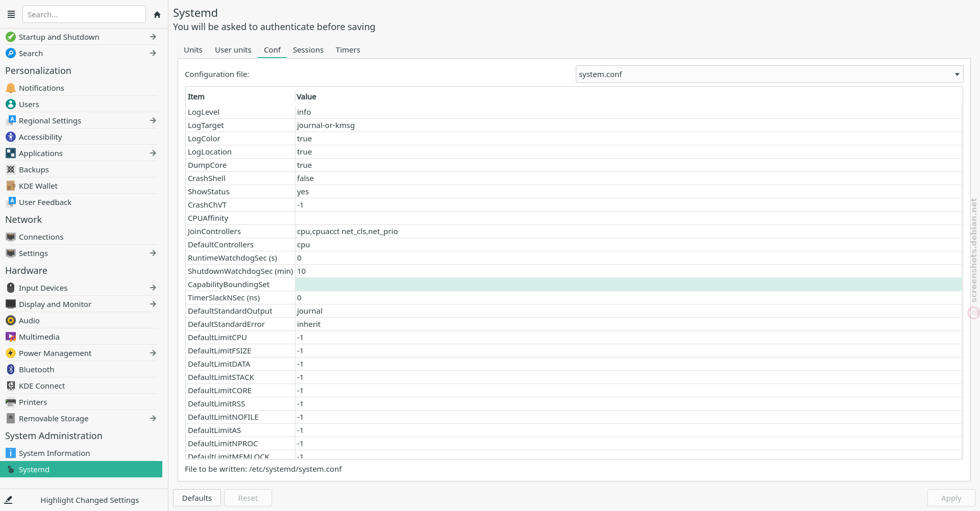This screenshot has width=980, height=511.
Task: Click the sidebar Search input field
Action: click(x=84, y=14)
